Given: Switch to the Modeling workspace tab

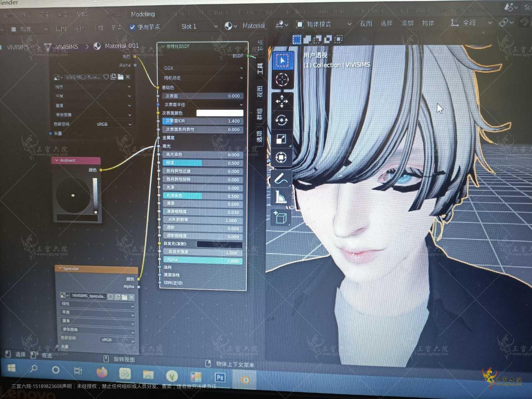Looking at the screenshot, I should click(x=143, y=14).
